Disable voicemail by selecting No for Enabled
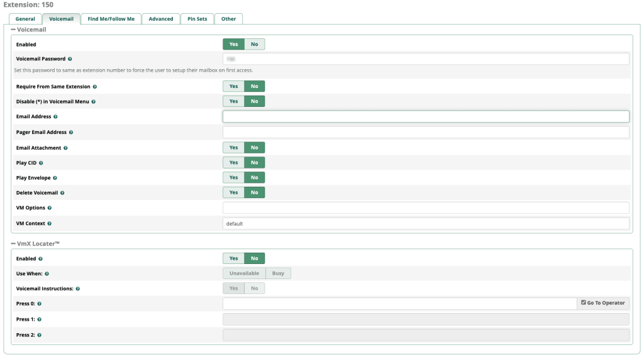644x357 pixels. coord(255,45)
